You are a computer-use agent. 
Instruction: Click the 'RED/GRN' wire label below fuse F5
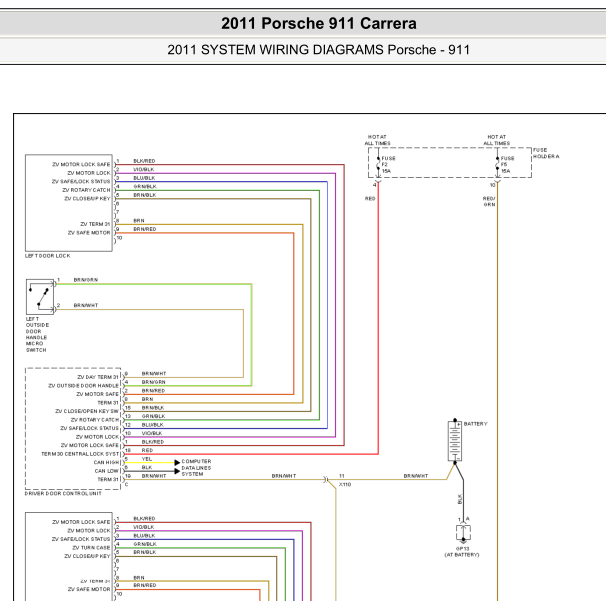(489, 201)
